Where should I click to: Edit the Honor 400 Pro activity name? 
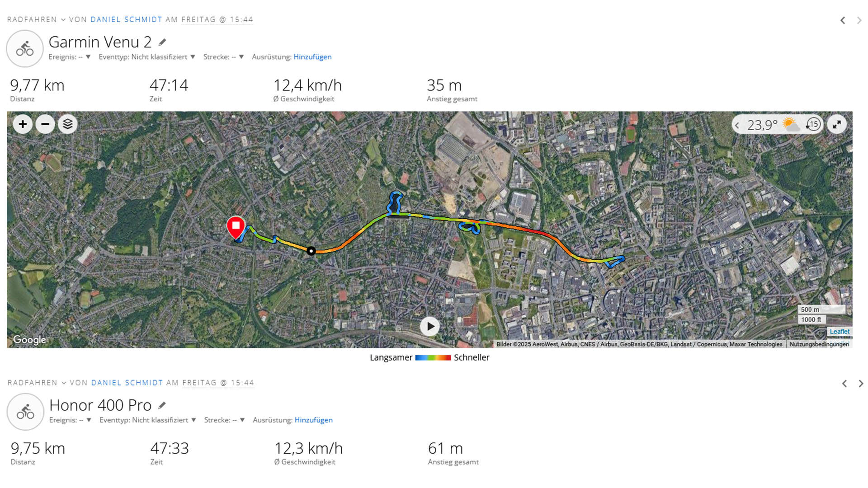coord(162,405)
